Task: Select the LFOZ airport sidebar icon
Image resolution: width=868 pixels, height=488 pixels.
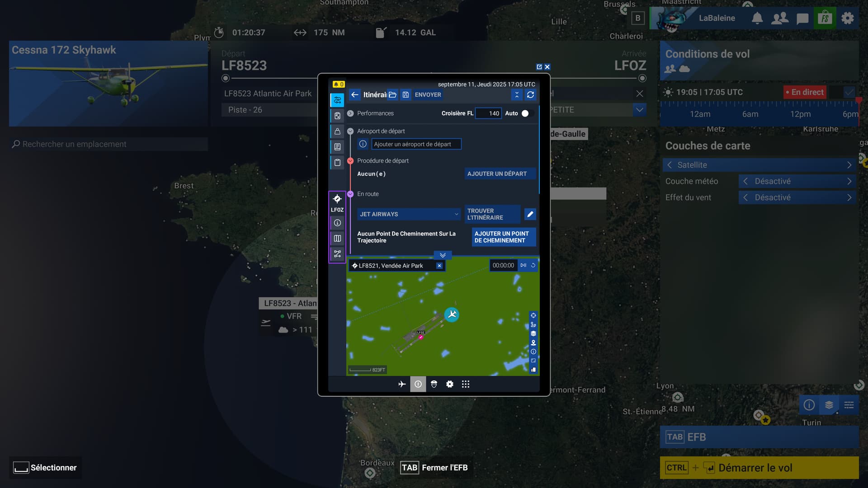Action: (x=337, y=202)
